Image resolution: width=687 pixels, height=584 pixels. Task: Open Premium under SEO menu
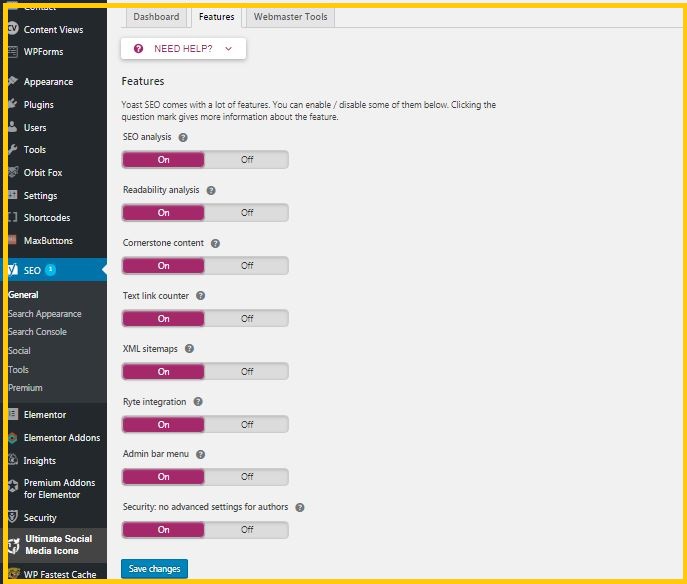[x=25, y=388]
